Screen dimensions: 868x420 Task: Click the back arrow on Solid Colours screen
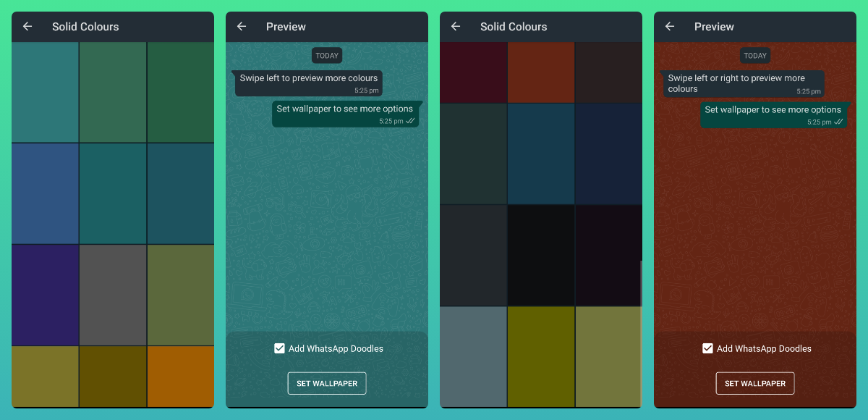click(x=27, y=27)
